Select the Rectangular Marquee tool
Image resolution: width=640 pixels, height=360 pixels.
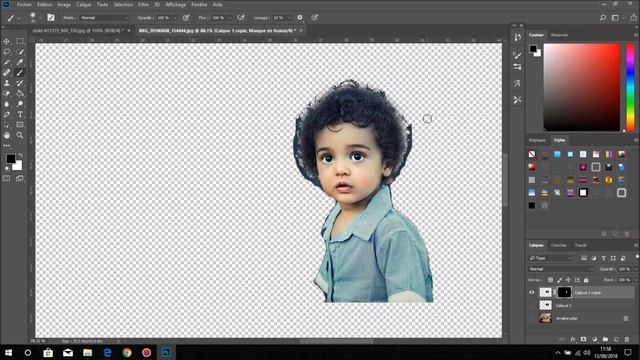click(20, 41)
